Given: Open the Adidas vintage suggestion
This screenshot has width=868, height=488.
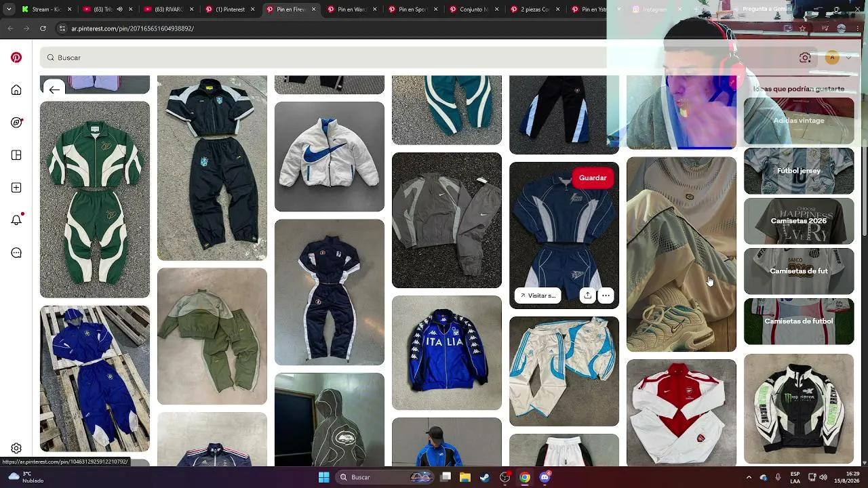Looking at the screenshot, I should [799, 121].
